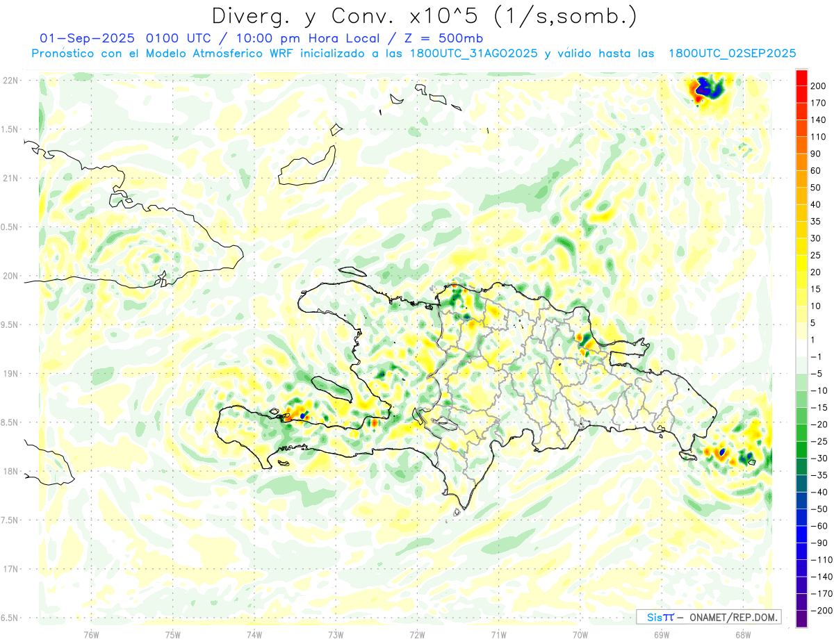The height and width of the screenshot is (644, 834).
Task: Select the yellow swatch between 15 and 20
Action: pyautogui.click(x=802, y=281)
